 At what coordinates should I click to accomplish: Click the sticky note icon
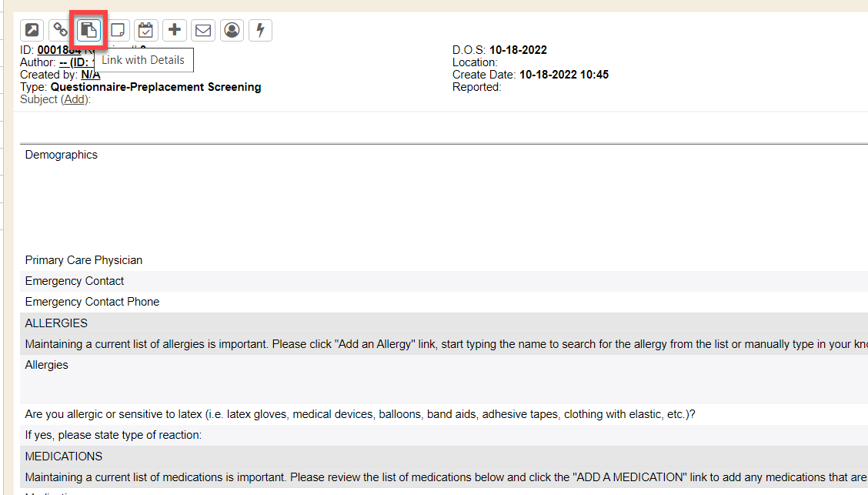(118, 30)
